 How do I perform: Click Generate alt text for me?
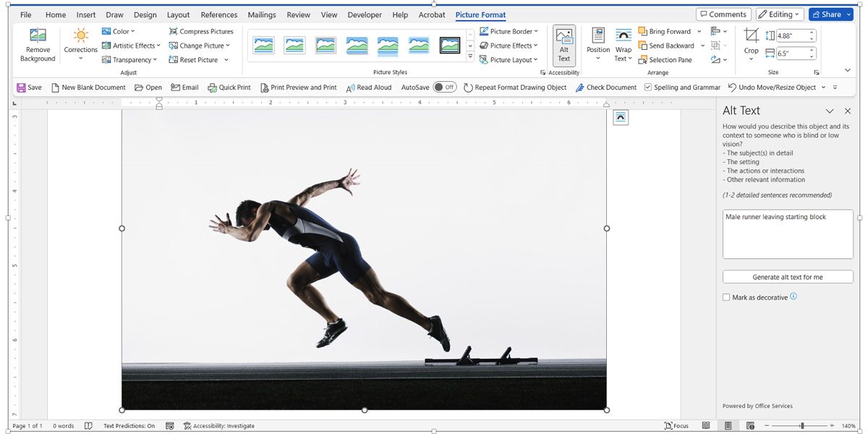pos(787,277)
